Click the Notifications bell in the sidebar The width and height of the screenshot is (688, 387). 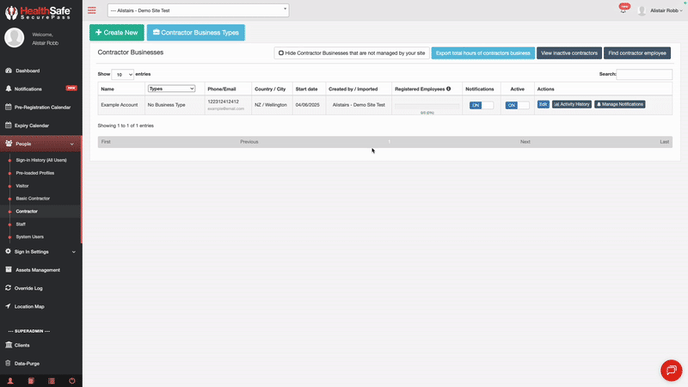point(8,89)
